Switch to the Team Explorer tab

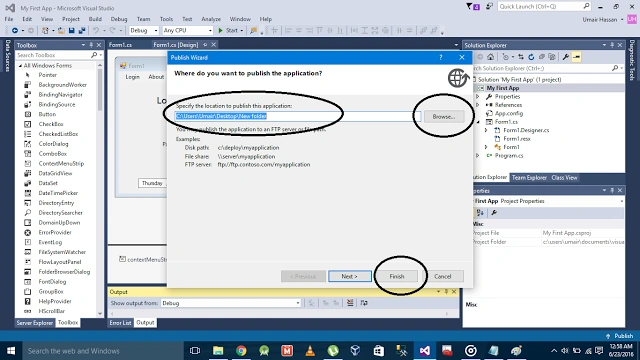[529, 178]
